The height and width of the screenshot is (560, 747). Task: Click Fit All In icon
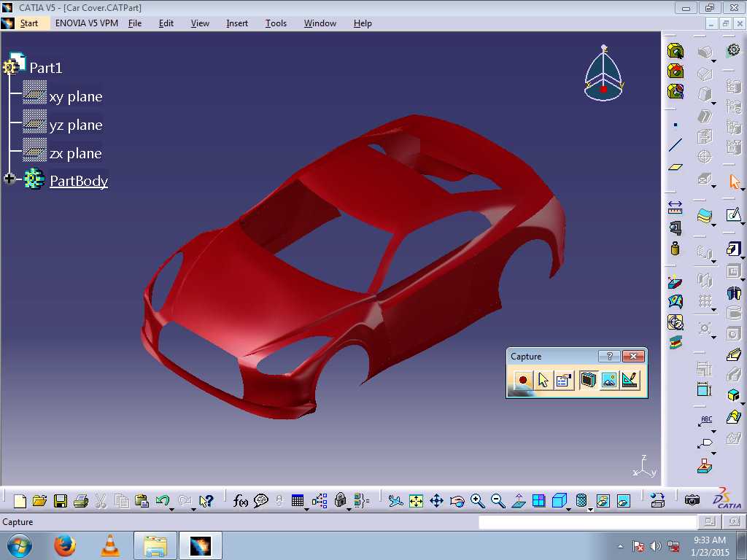pos(416,501)
